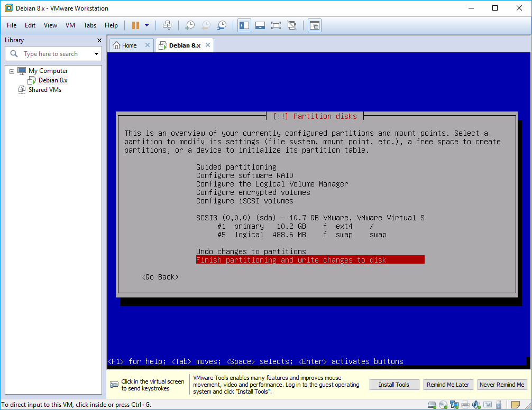This screenshot has height=410, width=532.
Task: Select the SCSI3 (sda) disk entry
Action: coord(310,218)
